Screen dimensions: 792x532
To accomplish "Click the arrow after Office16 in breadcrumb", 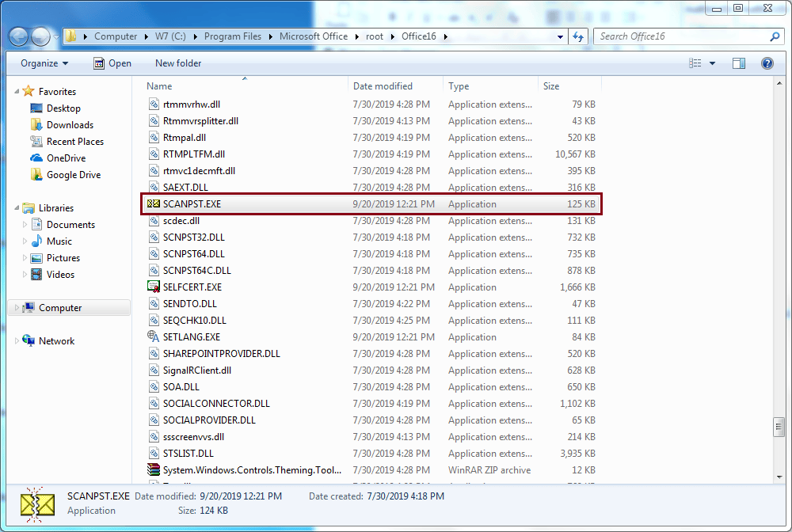I will tap(445, 36).
